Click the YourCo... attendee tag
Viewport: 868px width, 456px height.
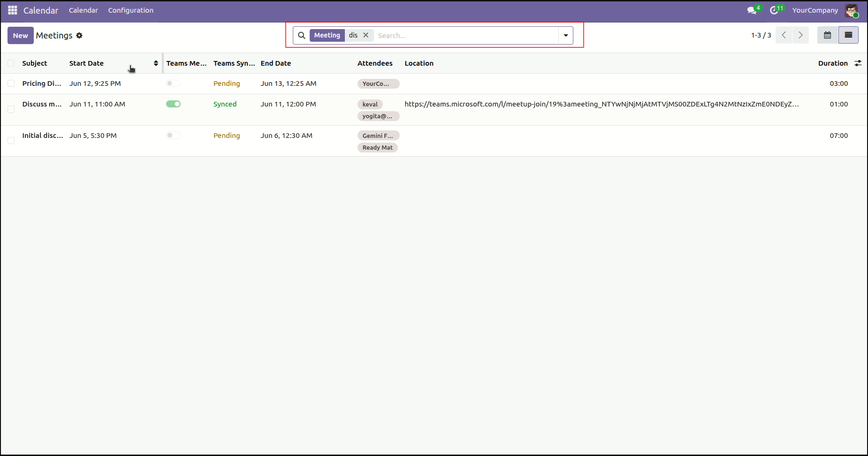(x=379, y=84)
